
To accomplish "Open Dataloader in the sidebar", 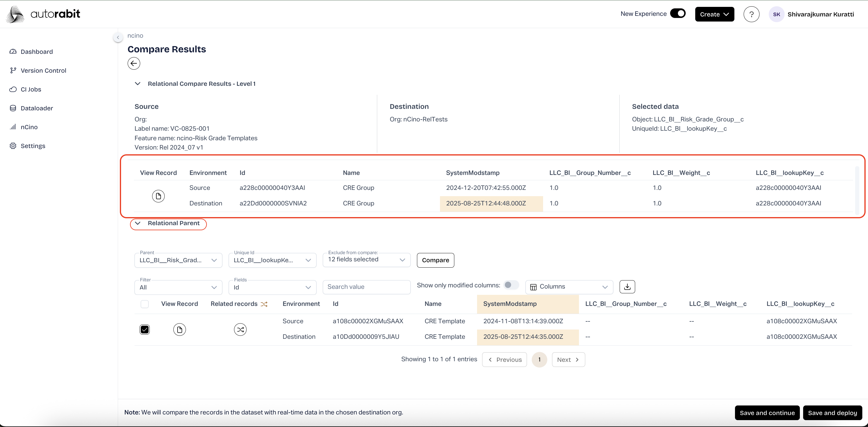I will 37,108.
